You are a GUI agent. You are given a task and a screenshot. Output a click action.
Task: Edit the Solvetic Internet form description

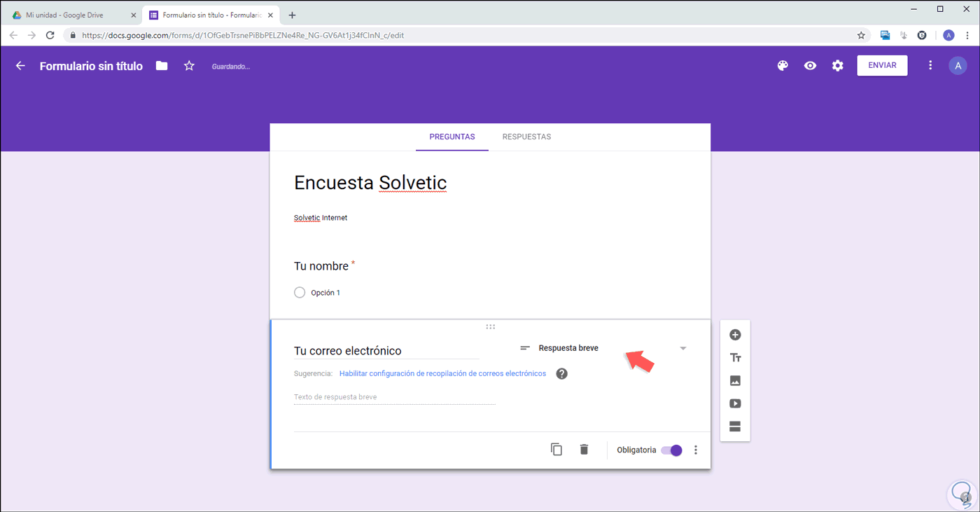coord(321,218)
